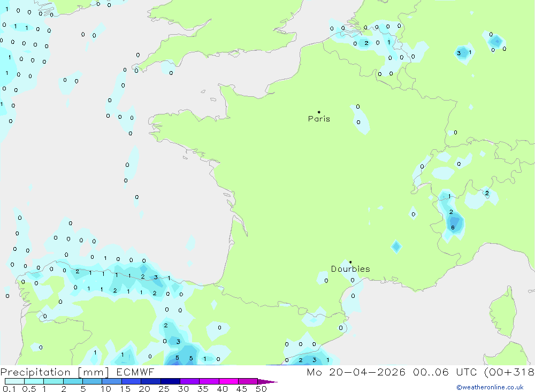Click the Paris city label
Image resolution: width=535 pixels, height=392 pixels.
point(319,119)
